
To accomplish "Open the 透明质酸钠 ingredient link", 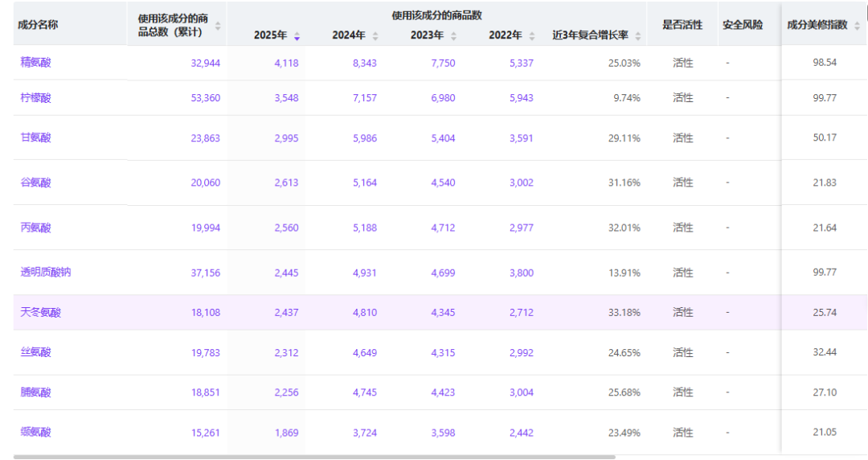I will 45,272.
